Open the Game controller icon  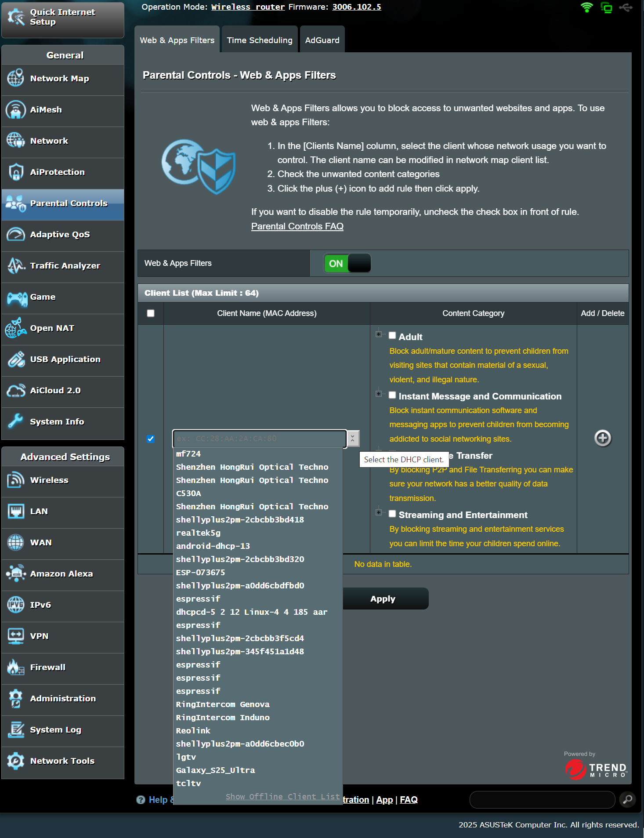[16, 297]
